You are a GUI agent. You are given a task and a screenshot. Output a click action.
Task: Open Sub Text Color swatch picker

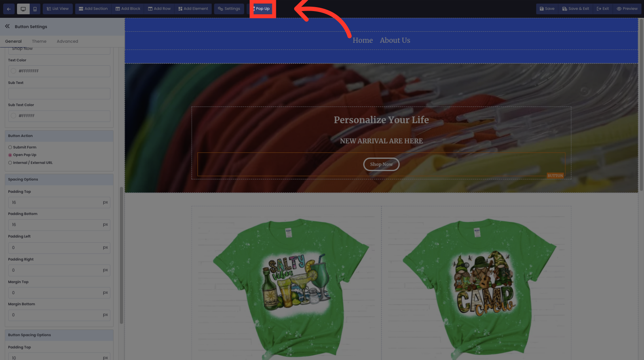click(x=13, y=116)
